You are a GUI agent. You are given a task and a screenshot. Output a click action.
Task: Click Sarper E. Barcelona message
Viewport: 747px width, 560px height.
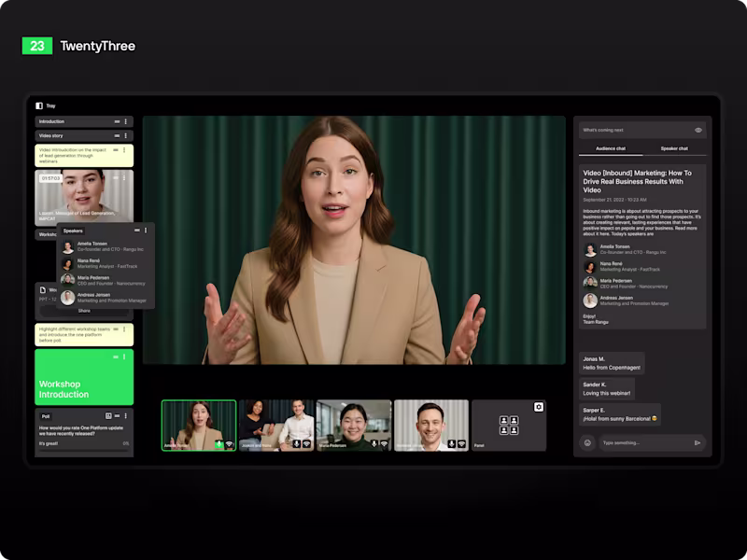620,414
